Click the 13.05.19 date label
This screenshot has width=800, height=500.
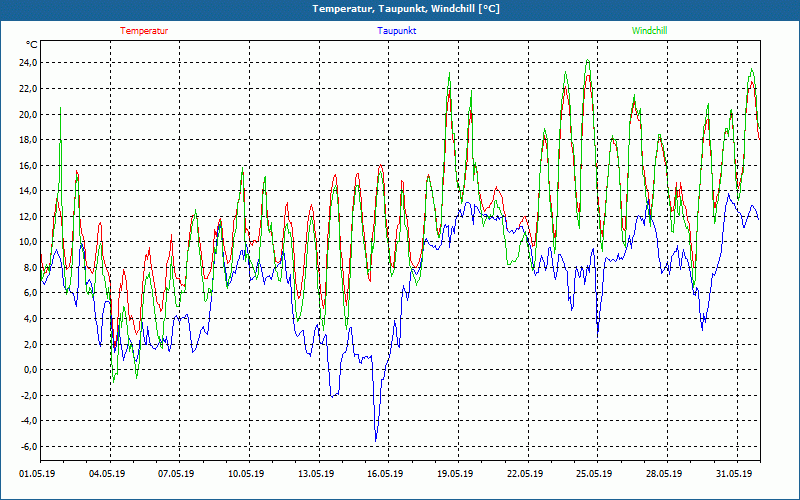click(316, 474)
